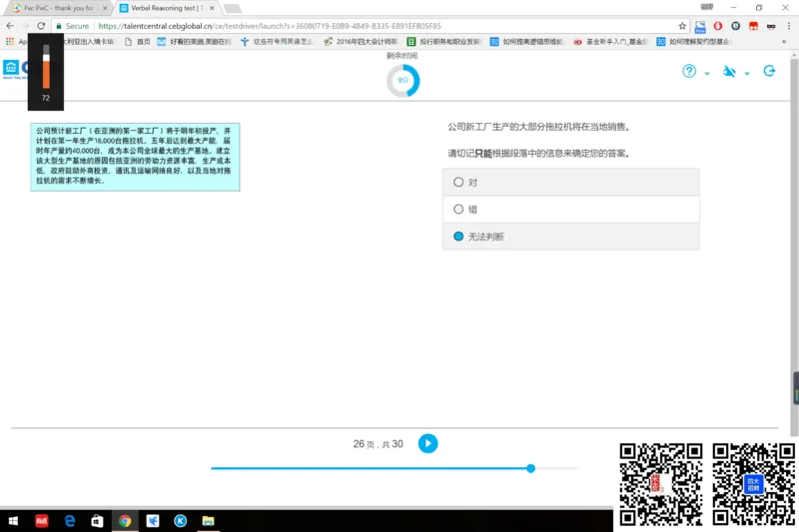Screen dimensions: 799x532
Task: Click the 26 页, 共 30 page indicator
Action: coord(378,444)
